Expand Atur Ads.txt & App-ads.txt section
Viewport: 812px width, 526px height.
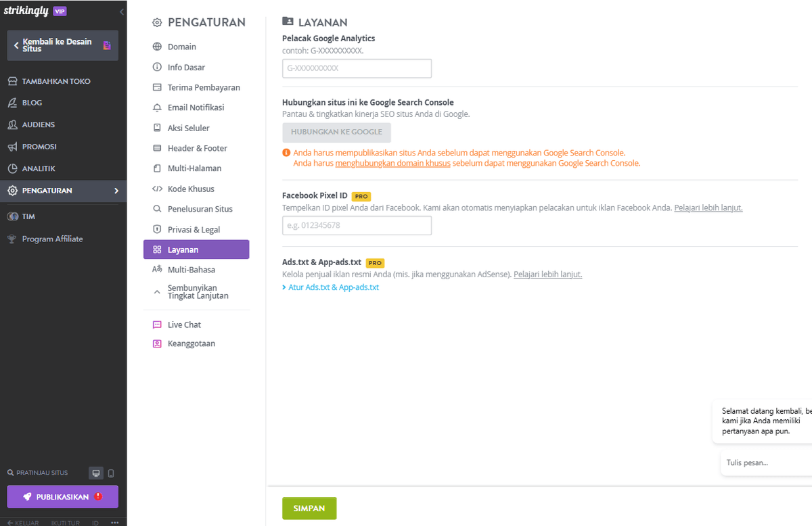[x=331, y=287]
